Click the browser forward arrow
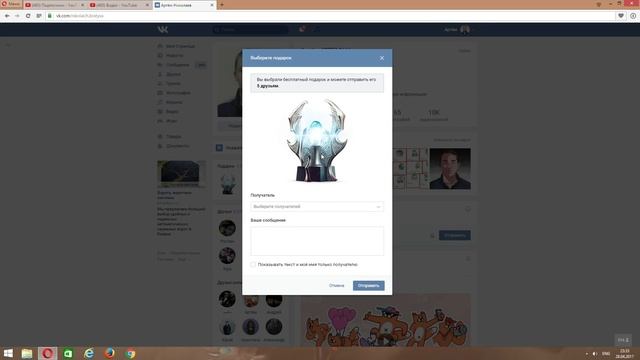 (x=17, y=16)
